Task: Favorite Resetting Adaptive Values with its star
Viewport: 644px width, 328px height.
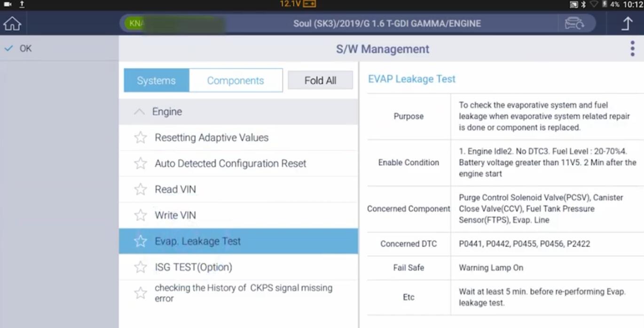Action: pos(140,137)
